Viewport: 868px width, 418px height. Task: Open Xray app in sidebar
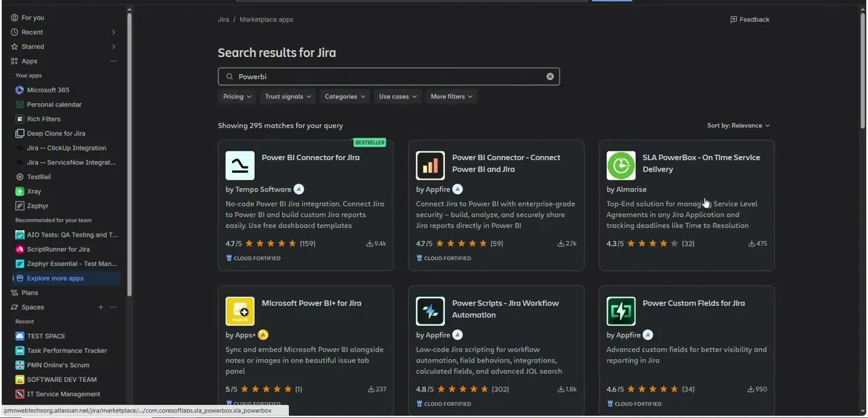click(34, 191)
